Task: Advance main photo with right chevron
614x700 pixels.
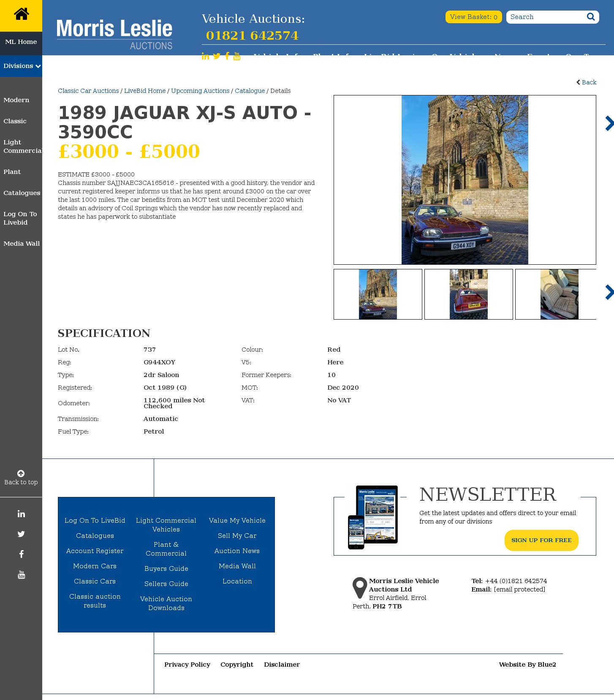Action: 609,123
